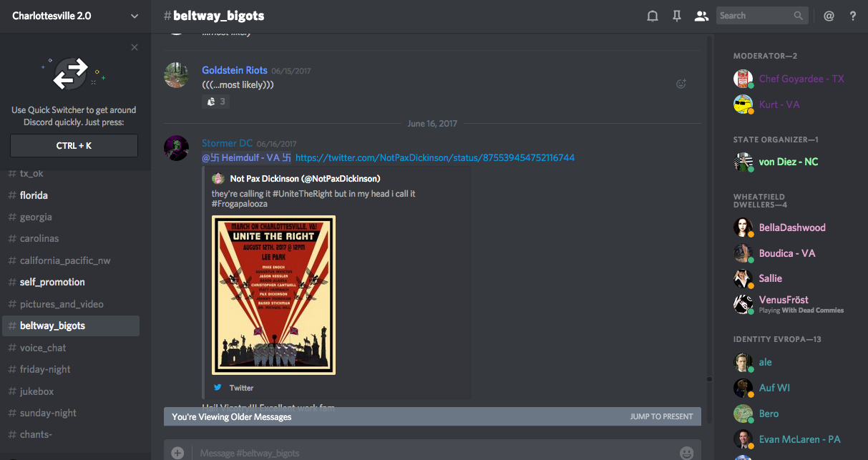Click Jump To Present
Screen dimensions: 868x460
(x=661, y=416)
